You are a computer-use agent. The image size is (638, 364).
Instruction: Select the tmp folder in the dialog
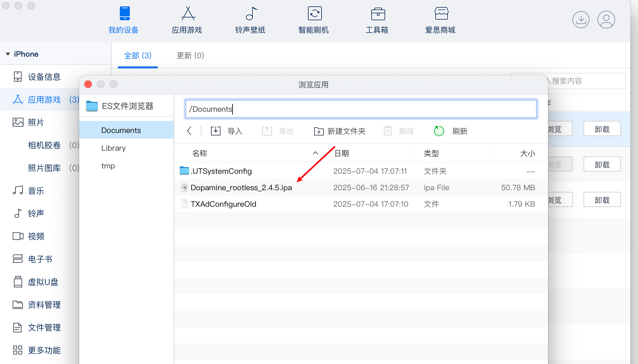pos(126,166)
